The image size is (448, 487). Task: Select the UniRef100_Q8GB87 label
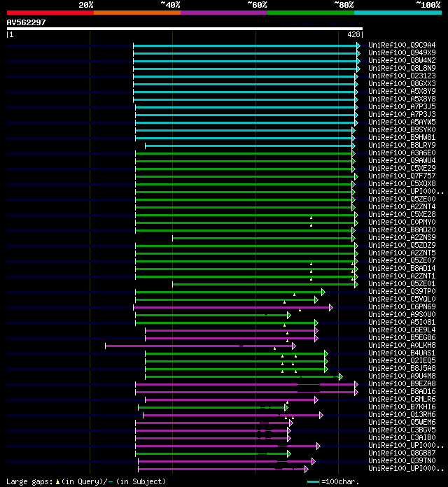pyautogui.click(x=402, y=453)
